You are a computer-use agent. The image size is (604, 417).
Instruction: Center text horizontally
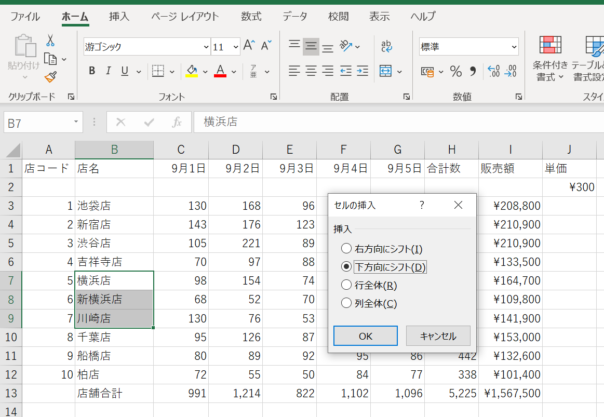311,71
